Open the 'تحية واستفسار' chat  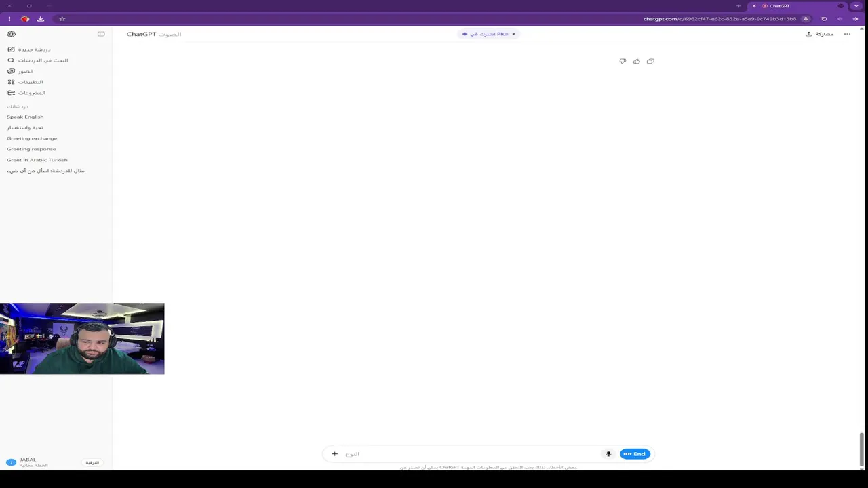point(25,127)
